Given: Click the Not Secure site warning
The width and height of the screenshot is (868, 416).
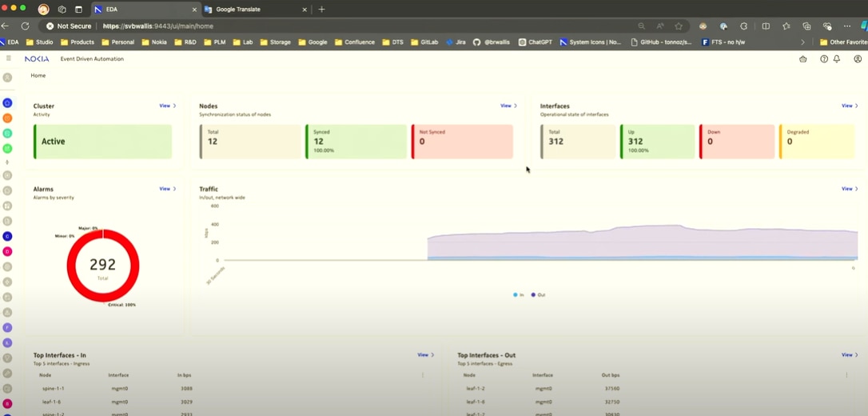Looking at the screenshot, I should point(69,26).
